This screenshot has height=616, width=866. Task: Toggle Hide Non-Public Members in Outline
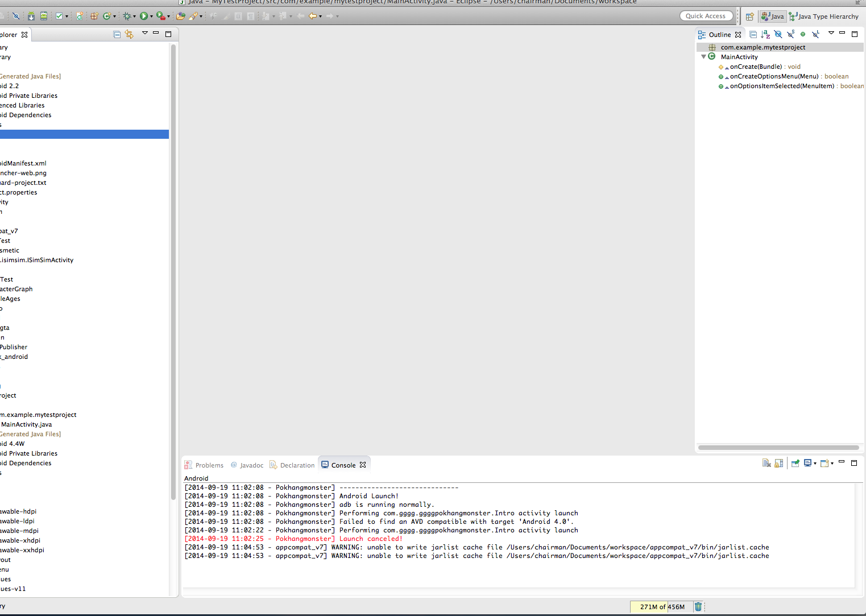click(803, 34)
